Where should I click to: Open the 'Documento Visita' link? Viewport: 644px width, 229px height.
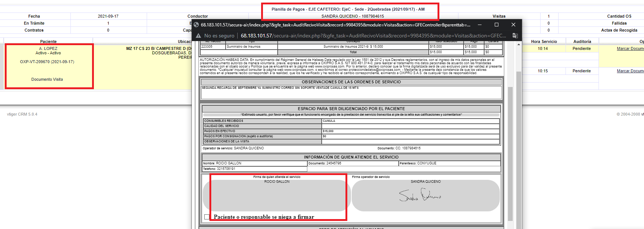click(47, 79)
